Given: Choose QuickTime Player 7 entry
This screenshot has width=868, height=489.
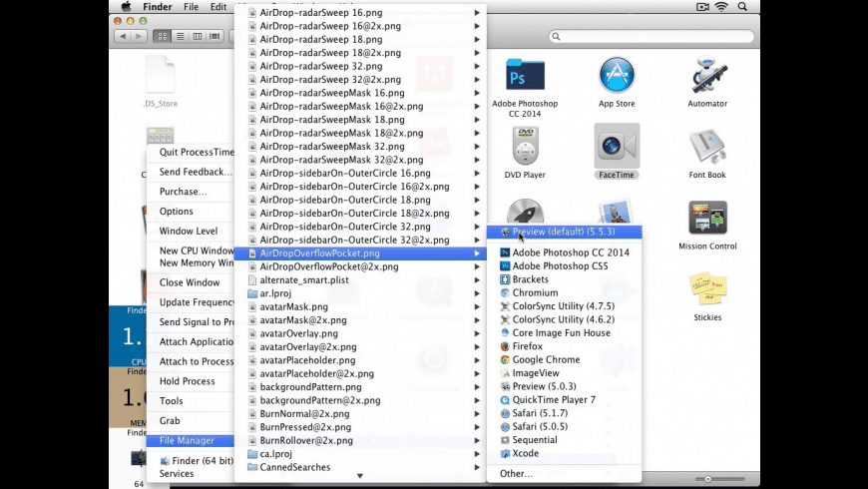Looking at the screenshot, I should (564, 400).
